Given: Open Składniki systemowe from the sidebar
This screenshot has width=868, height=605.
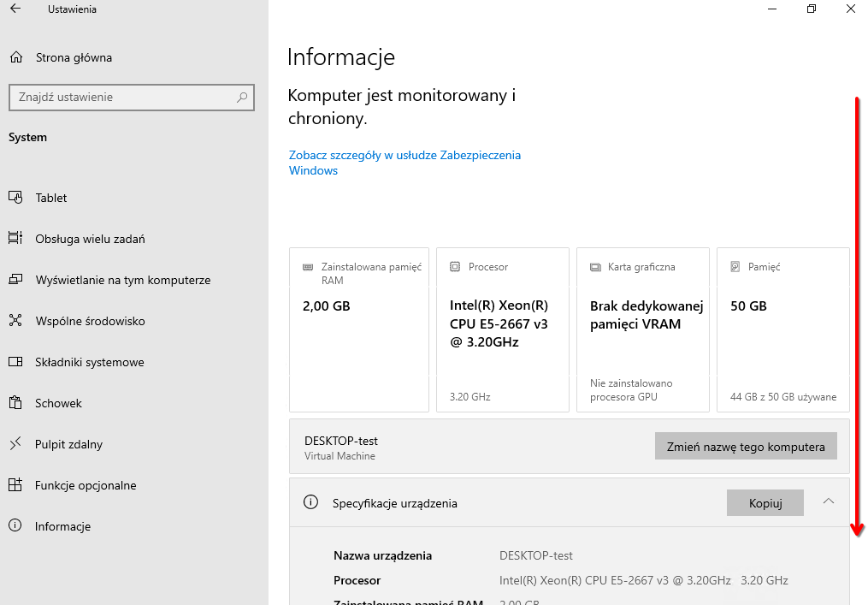Looking at the screenshot, I should coord(15,362).
